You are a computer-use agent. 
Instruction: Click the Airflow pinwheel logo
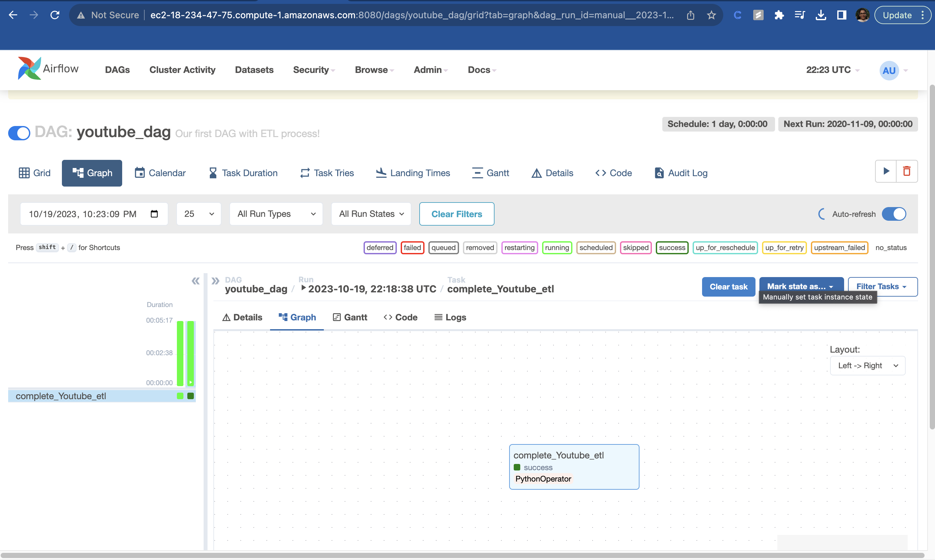click(29, 68)
